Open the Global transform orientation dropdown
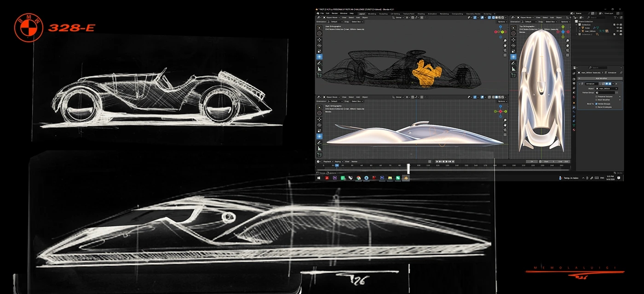The height and width of the screenshot is (294, 644). [x=398, y=17]
